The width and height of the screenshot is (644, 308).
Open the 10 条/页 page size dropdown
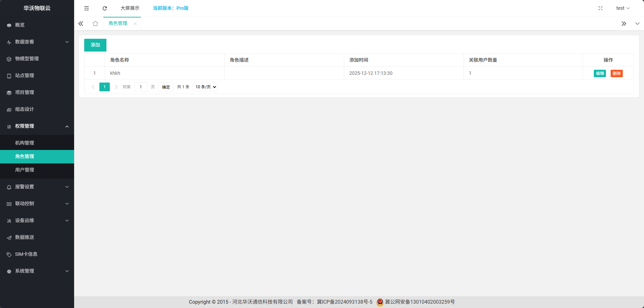(205, 87)
